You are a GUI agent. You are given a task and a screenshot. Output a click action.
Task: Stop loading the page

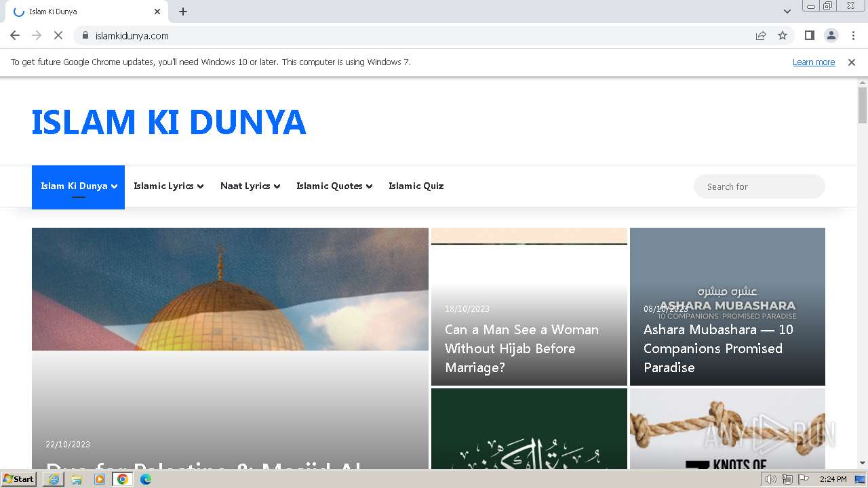tap(58, 35)
